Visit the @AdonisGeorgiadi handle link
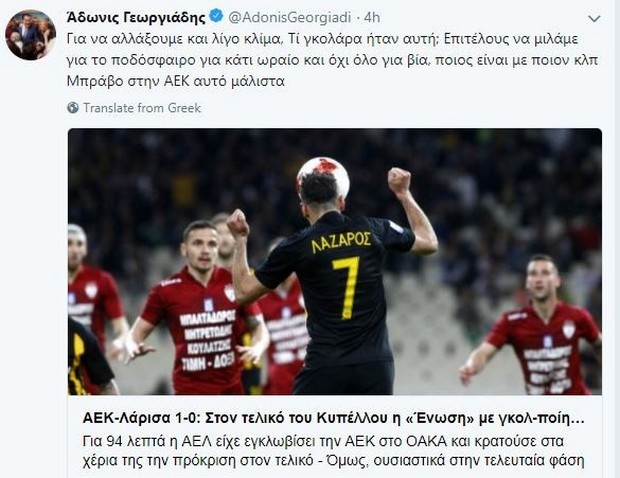Screen dimensions: 620x478 click(x=289, y=17)
